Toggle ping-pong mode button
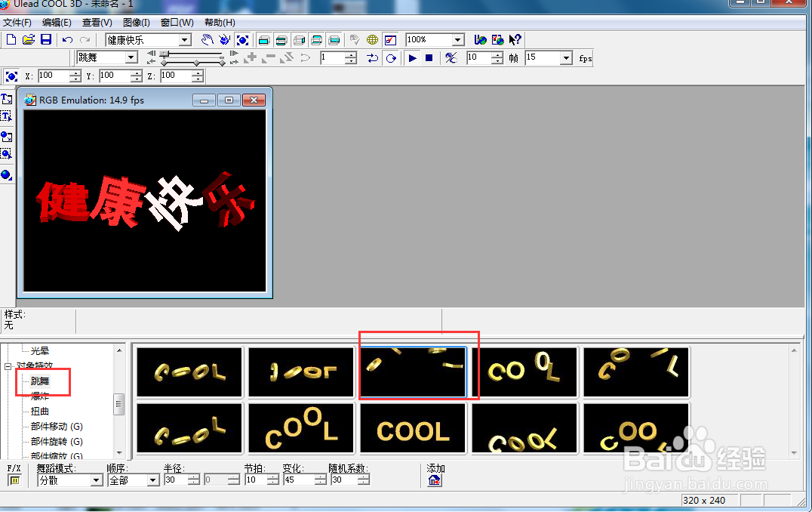812x512 pixels. click(372, 58)
